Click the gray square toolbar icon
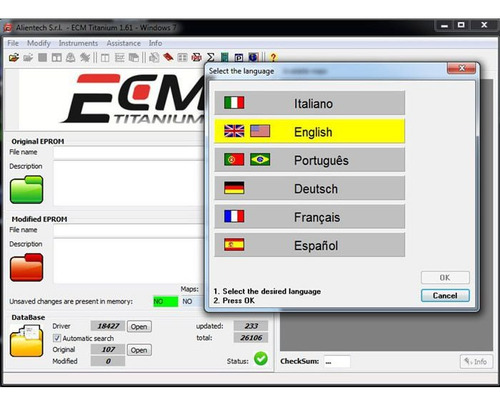Viewport: 500px width, 405px height. point(42,58)
